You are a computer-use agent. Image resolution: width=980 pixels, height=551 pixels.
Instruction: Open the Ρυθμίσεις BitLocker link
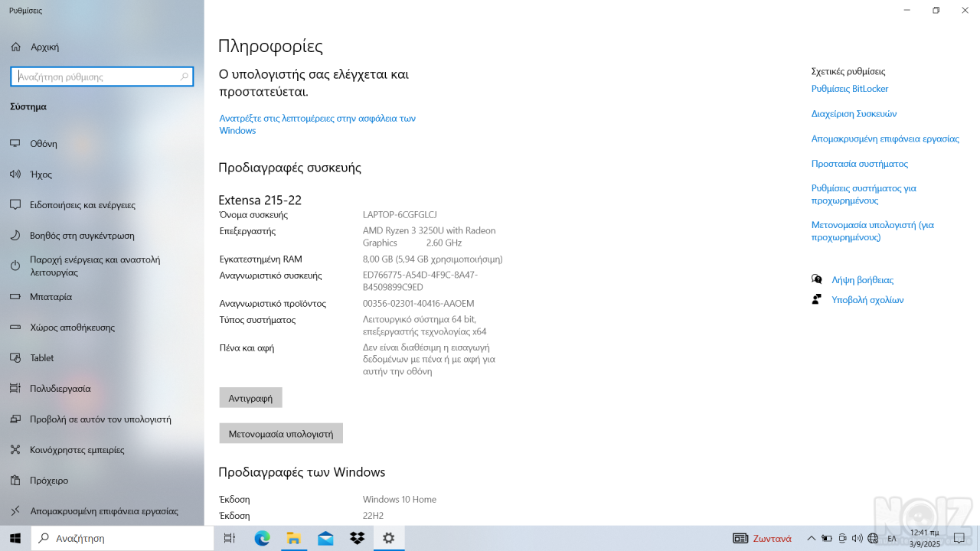tap(850, 89)
